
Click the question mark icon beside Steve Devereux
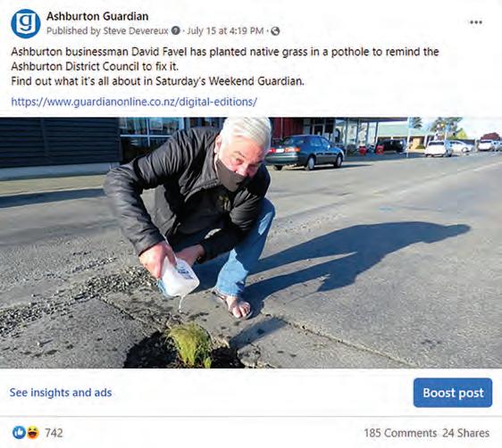tap(175, 30)
